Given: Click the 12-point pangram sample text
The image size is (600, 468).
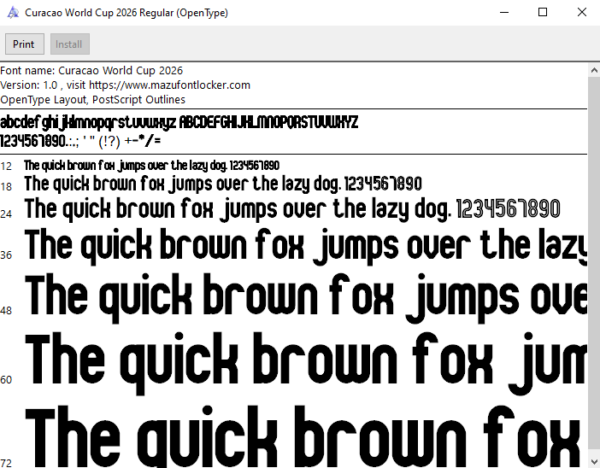Looking at the screenshot, I should [x=152, y=166].
